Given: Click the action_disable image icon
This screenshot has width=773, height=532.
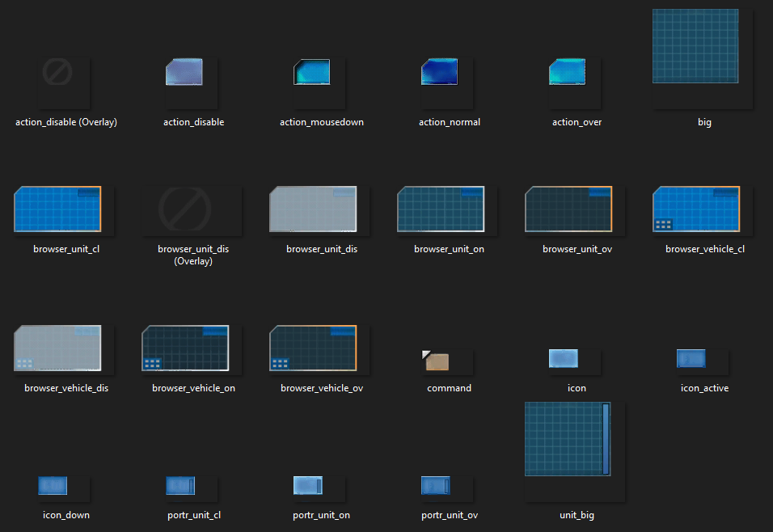Looking at the screenshot, I should pos(184,72).
